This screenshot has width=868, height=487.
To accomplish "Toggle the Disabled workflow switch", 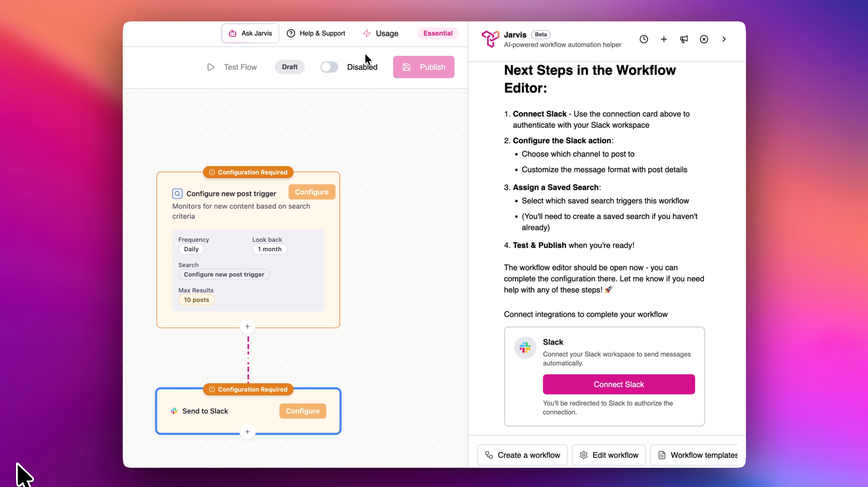I will 329,67.
